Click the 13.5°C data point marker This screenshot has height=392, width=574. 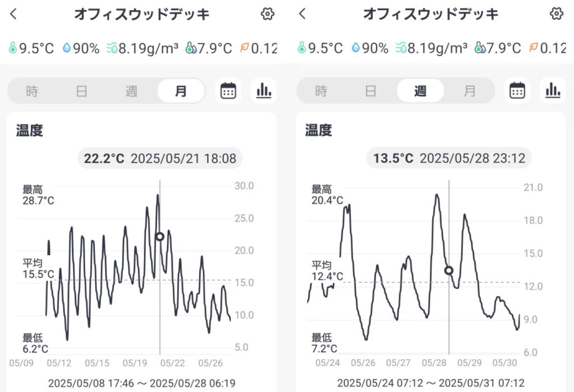pos(449,270)
